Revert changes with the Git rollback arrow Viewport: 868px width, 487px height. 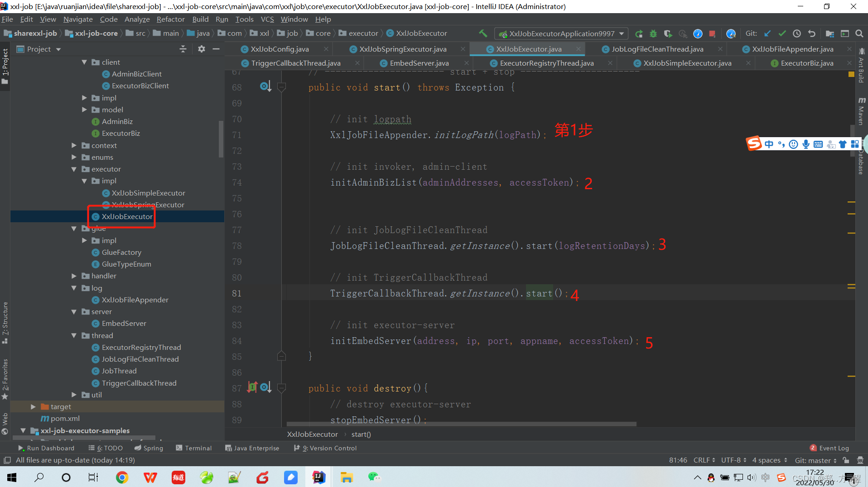pos(812,33)
